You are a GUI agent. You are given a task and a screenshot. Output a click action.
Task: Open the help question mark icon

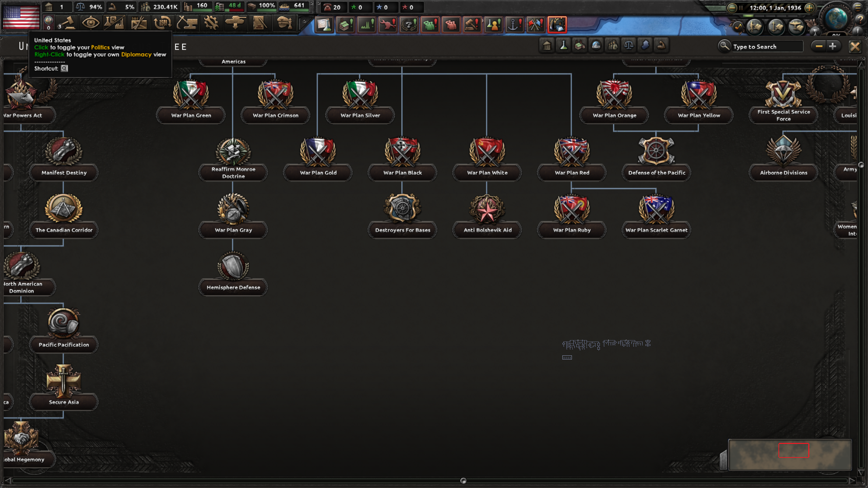tap(860, 20)
